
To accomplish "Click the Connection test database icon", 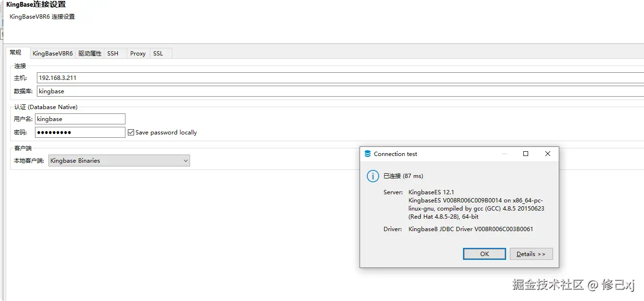I will click(x=368, y=154).
